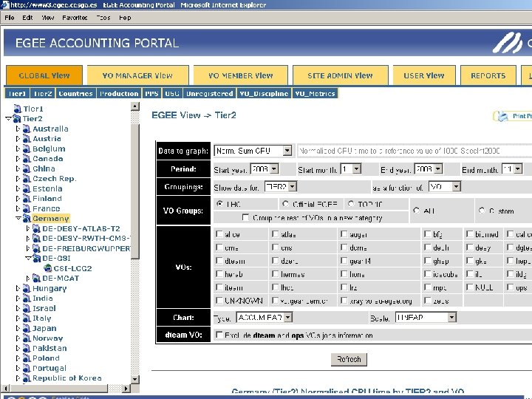
Task: Click the Print Page printer icon
Action: 502,117
